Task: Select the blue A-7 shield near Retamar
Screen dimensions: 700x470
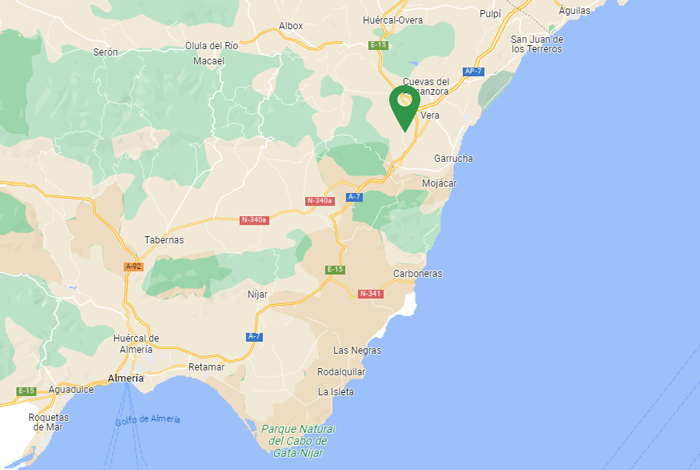Action: [254, 337]
